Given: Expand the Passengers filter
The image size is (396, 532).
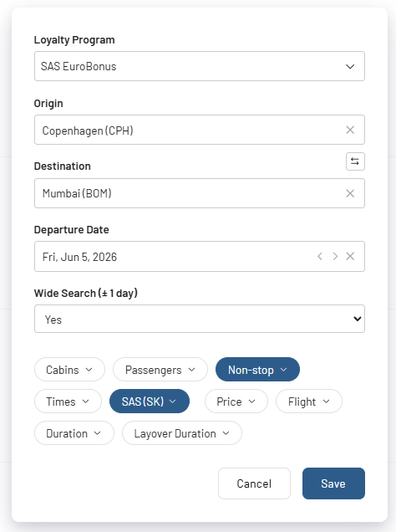Looking at the screenshot, I should pyautogui.click(x=160, y=370).
